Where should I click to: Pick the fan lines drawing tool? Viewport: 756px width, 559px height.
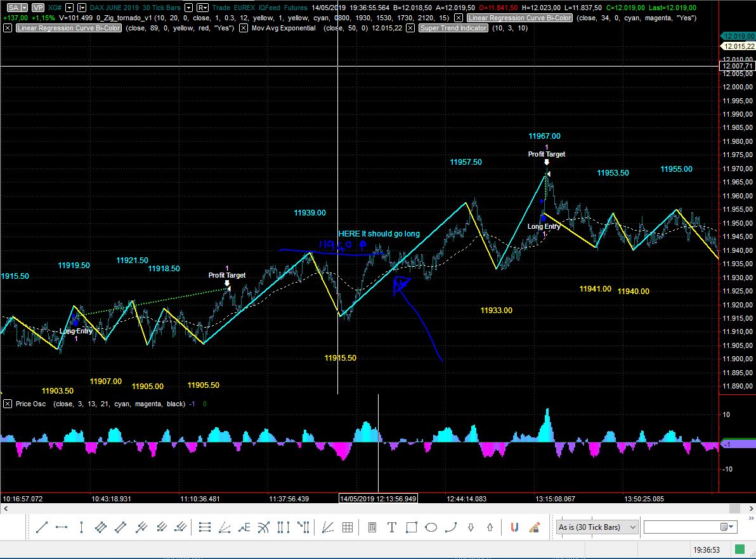[224, 527]
